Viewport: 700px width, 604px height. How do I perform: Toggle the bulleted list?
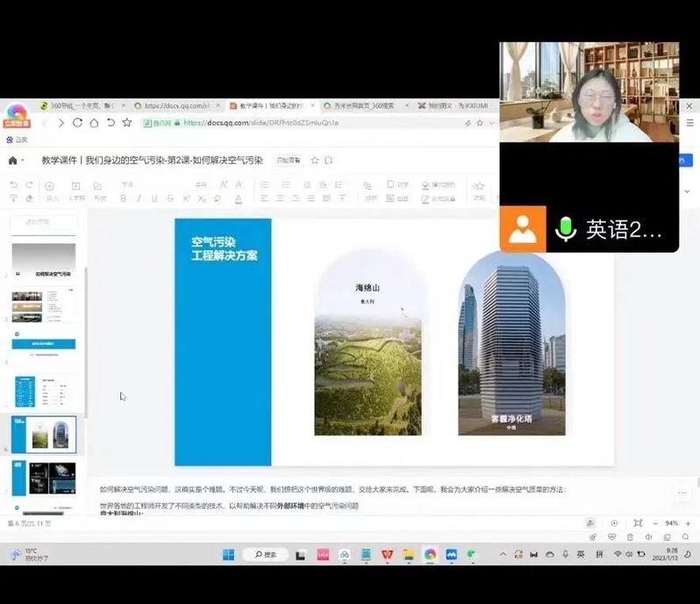pos(265,184)
